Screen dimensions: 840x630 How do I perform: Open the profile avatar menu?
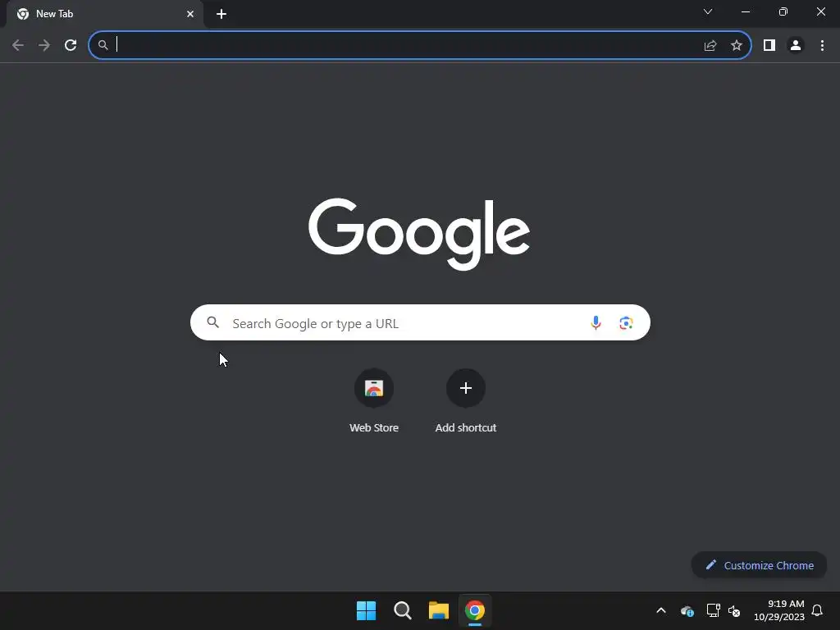click(796, 46)
